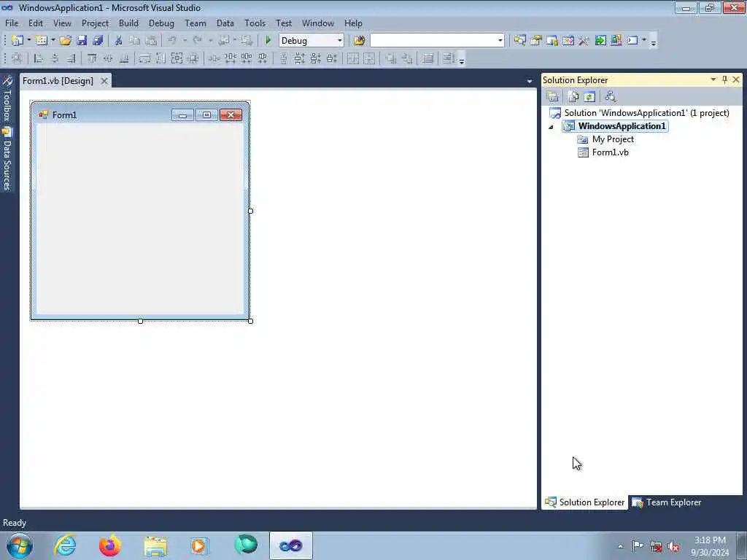Click the Align Tops layout icon
This screenshot has width=747, height=560.
[x=92, y=58]
